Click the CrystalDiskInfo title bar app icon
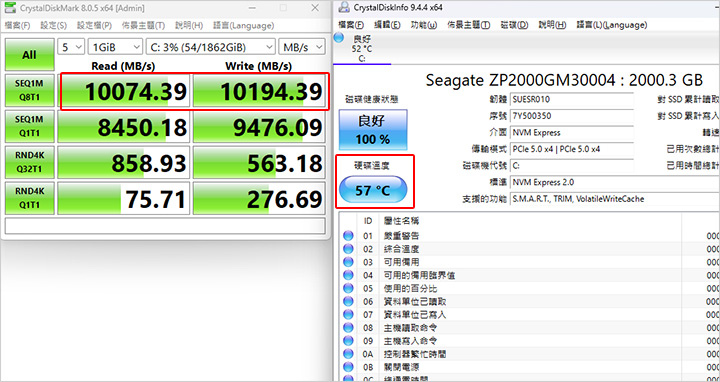The width and height of the screenshot is (720, 382). (x=343, y=7)
